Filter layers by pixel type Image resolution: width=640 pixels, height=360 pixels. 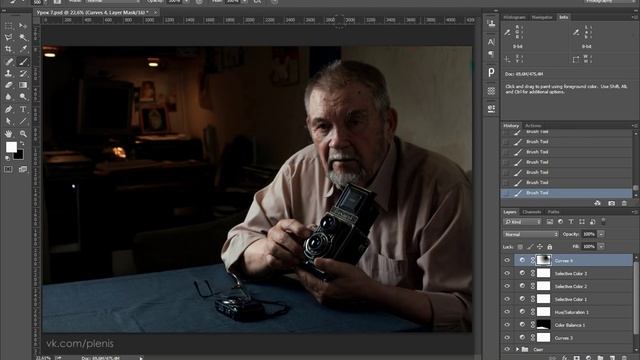click(x=550, y=222)
